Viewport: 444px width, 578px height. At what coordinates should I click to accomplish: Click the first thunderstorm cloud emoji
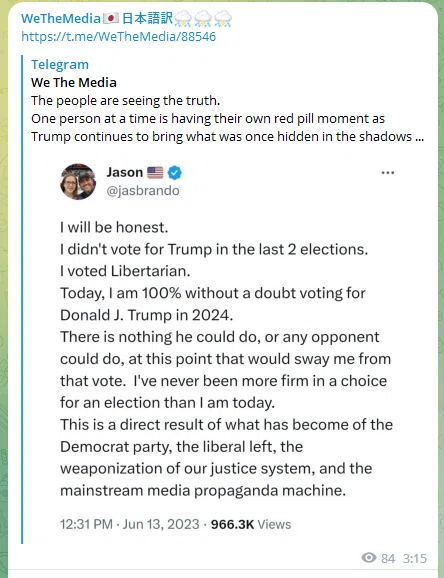(183, 18)
